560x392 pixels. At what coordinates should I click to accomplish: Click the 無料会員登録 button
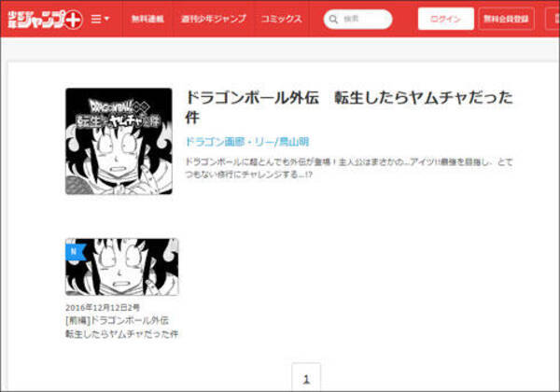[506, 19]
